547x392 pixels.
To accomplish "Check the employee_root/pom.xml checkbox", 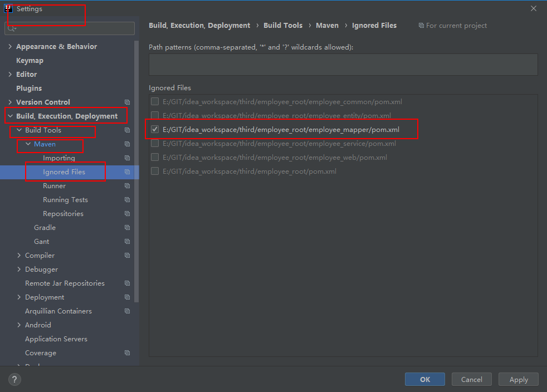I will click(155, 171).
